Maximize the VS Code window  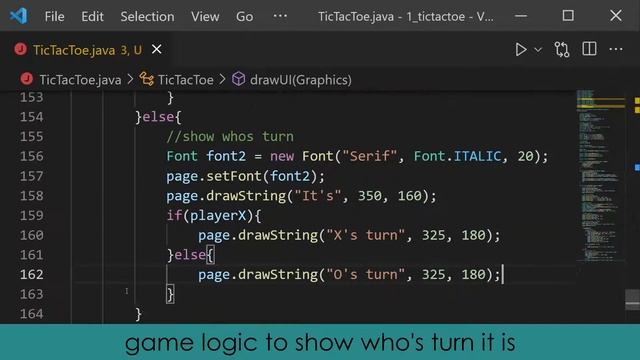point(568,16)
